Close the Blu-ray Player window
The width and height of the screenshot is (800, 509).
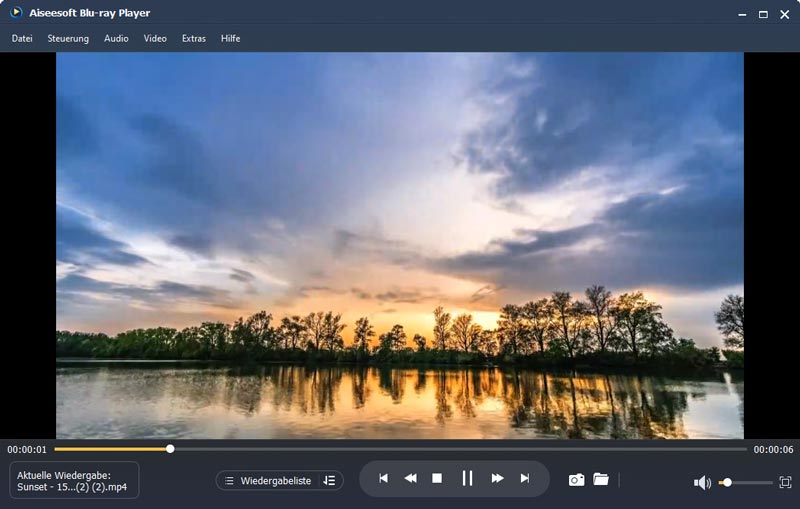click(785, 15)
